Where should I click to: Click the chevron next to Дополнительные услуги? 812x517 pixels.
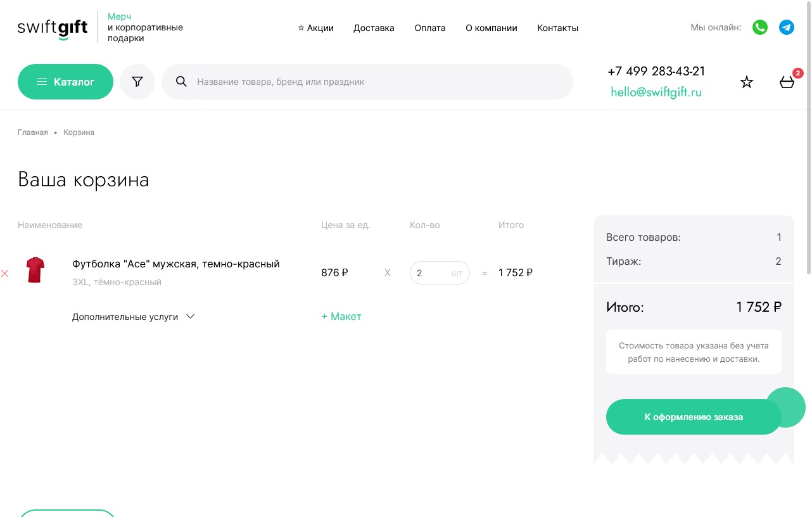tap(190, 317)
